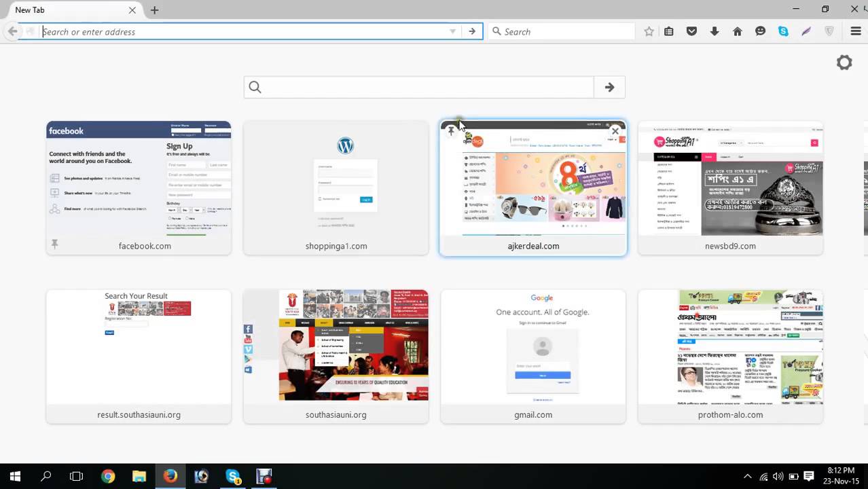Open the screen recorder taskbar app
The height and width of the screenshot is (489, 868).
[x=264, y=476]
